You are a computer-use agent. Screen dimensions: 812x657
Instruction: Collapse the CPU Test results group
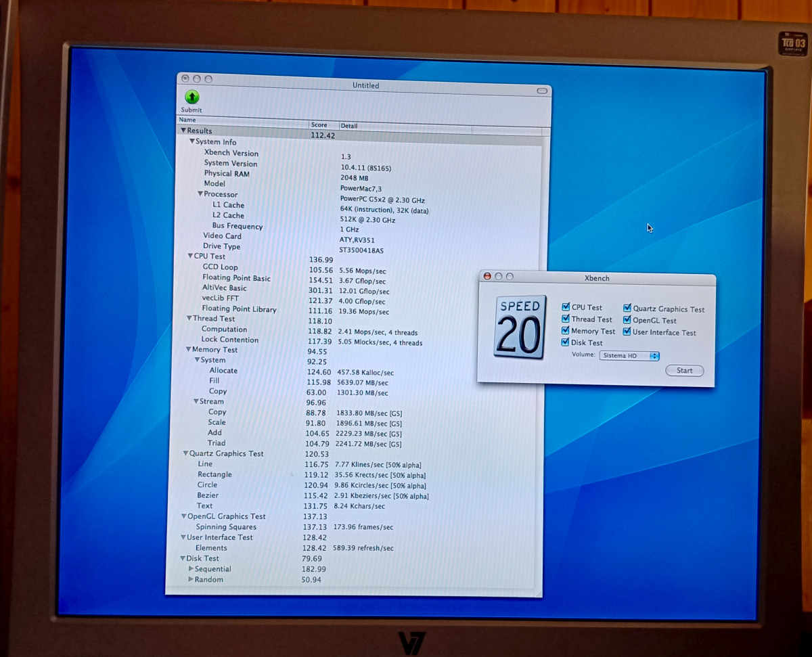click(x=190, y=256)
